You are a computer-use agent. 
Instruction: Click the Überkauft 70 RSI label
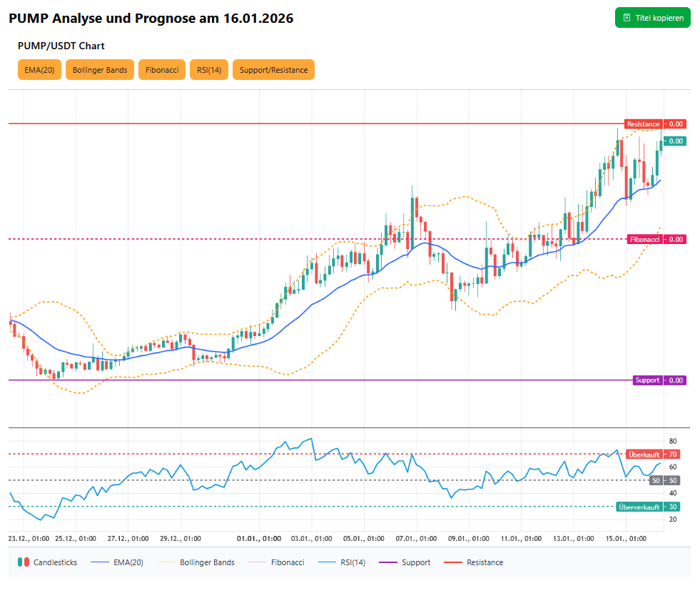(x=644, y=454)
